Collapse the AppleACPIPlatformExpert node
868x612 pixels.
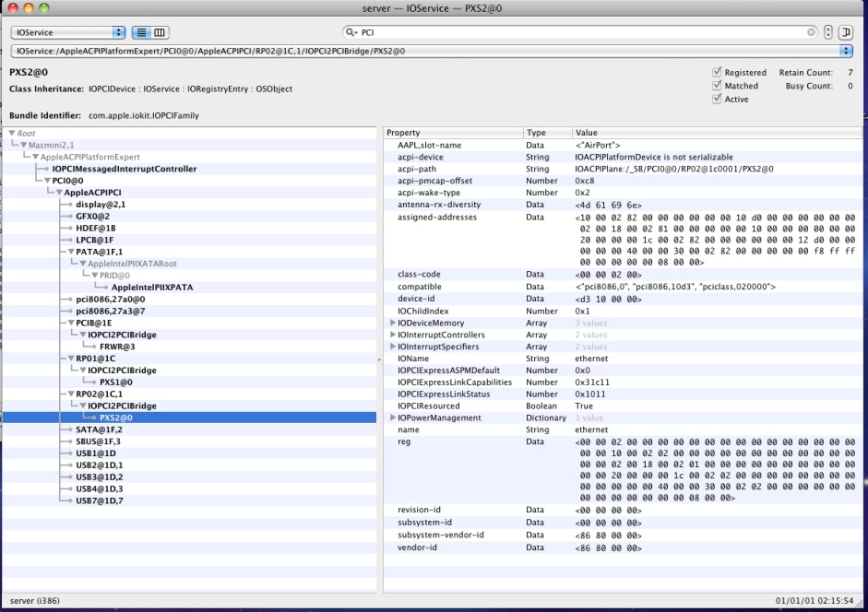pos(35,158)
